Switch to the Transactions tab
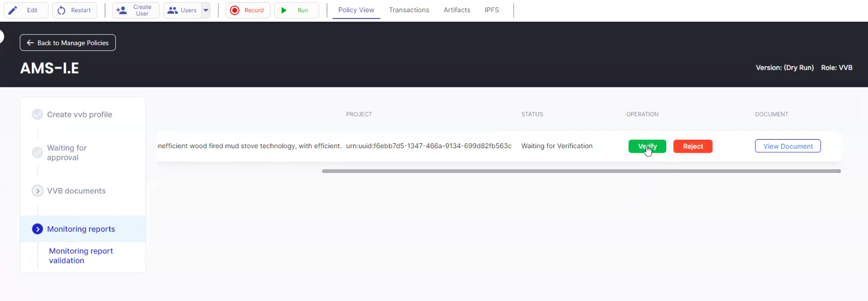The height and width of the screenshot is (301, 868). pos(409,10)
